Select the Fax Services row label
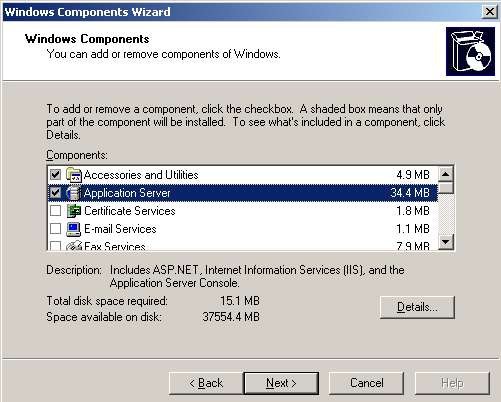 tap(115, 246)
